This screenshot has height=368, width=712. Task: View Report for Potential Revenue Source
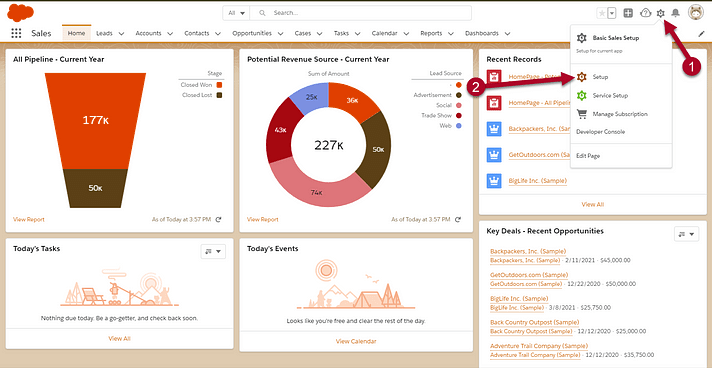point(262,219)
